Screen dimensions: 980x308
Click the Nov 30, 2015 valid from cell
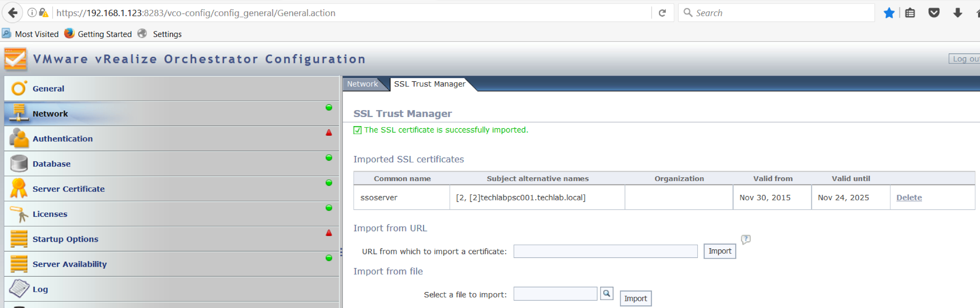[x=772, y=197]
